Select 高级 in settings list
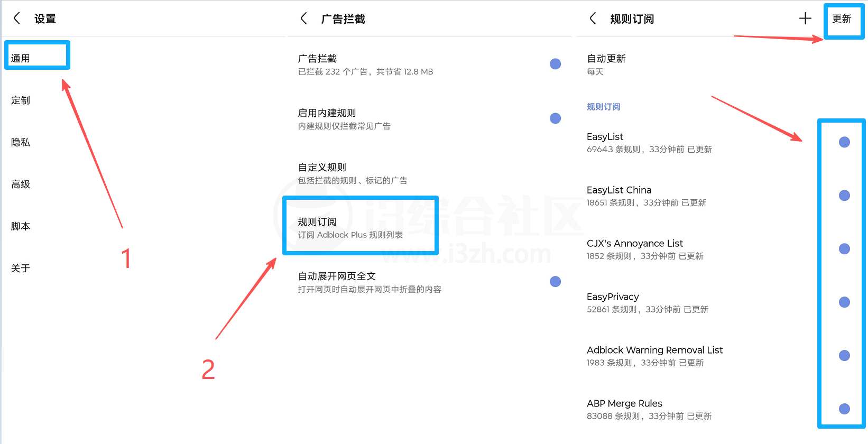The height and width of the screenshot is (444, 868). [21, 184]
